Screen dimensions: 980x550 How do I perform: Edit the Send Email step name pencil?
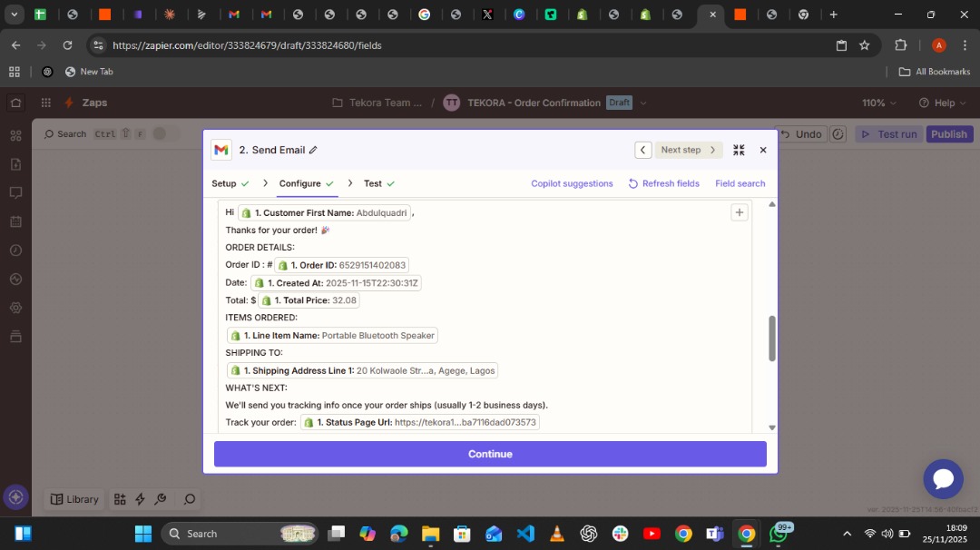313,150
